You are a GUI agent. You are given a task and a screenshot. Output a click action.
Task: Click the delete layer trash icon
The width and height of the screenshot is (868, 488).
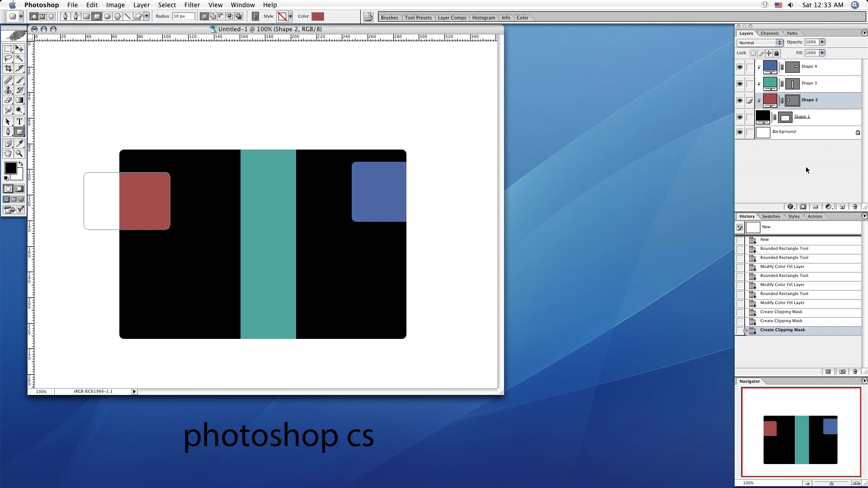tap(855, 207)
